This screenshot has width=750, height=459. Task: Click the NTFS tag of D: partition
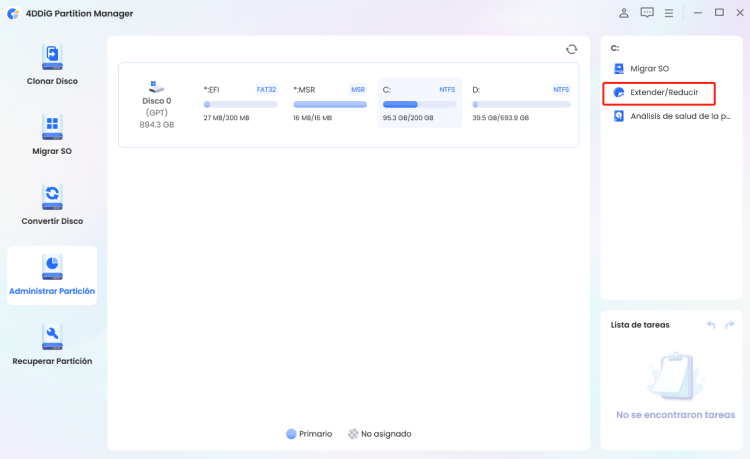tap(561, 89)
